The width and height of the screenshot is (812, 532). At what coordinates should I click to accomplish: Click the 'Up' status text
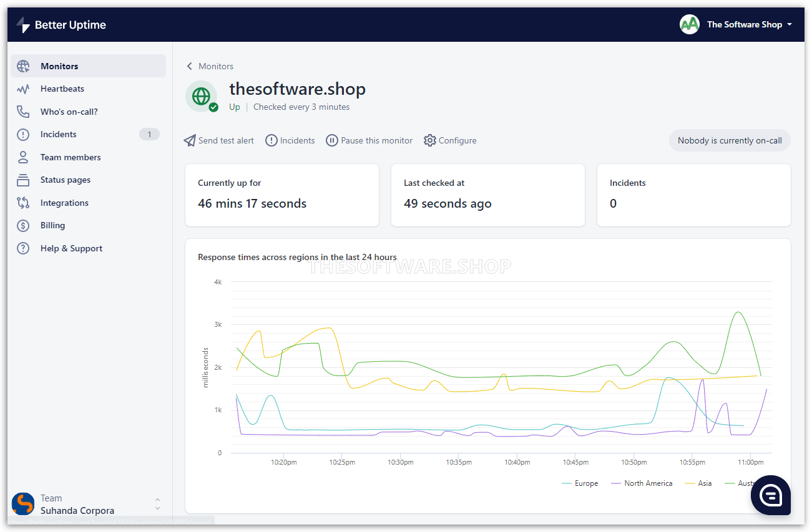pos(235,107)
